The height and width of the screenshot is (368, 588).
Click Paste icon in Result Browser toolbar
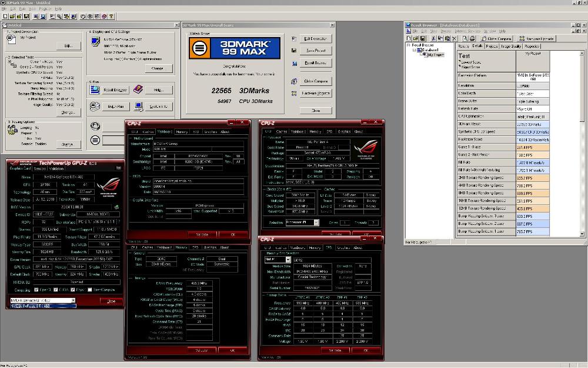pos(447,38)
